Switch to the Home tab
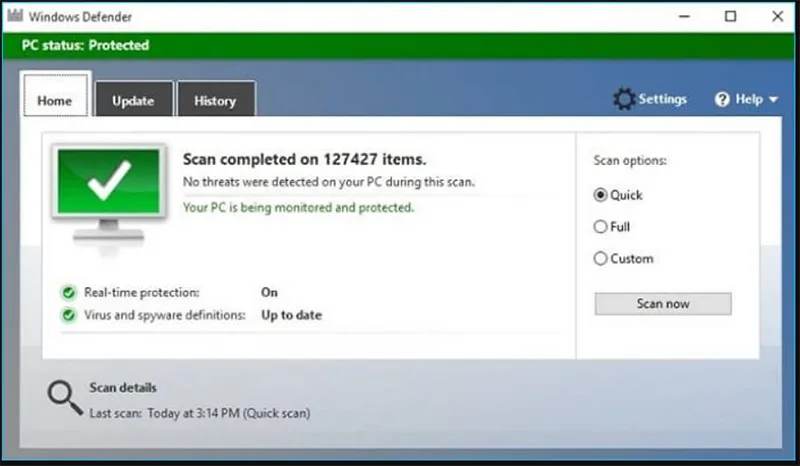Image resolution: width=800 pixels, height=466 pixels. [55, 95]
